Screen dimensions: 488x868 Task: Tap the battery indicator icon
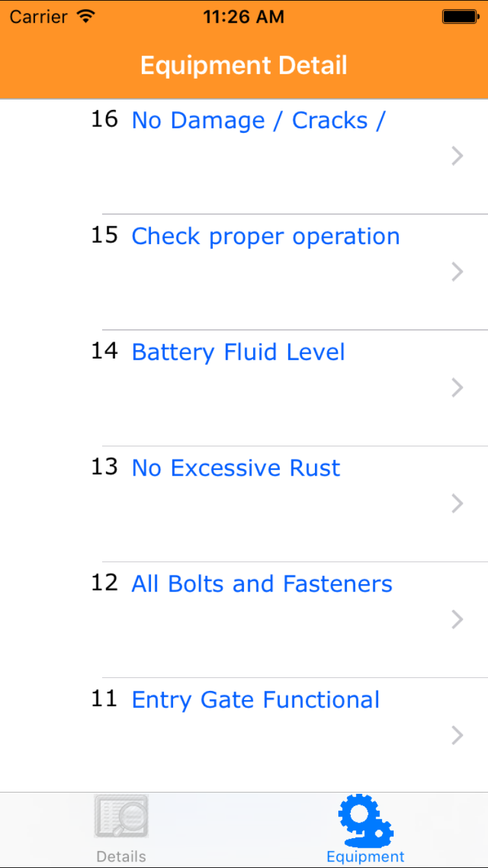pyautogui.click(x=460, y=17)
